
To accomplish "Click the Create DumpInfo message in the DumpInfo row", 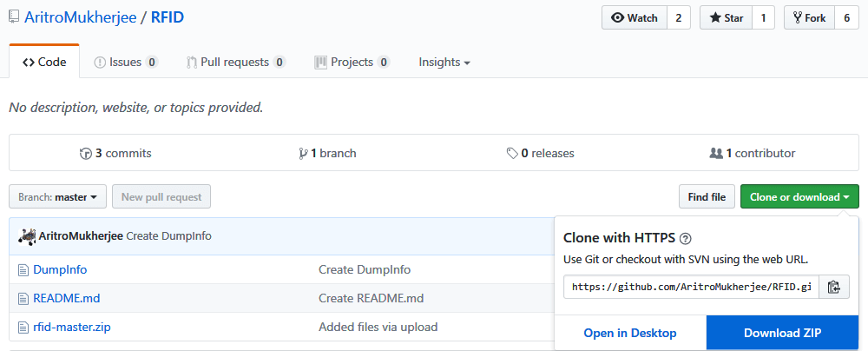I will point(365,269).
